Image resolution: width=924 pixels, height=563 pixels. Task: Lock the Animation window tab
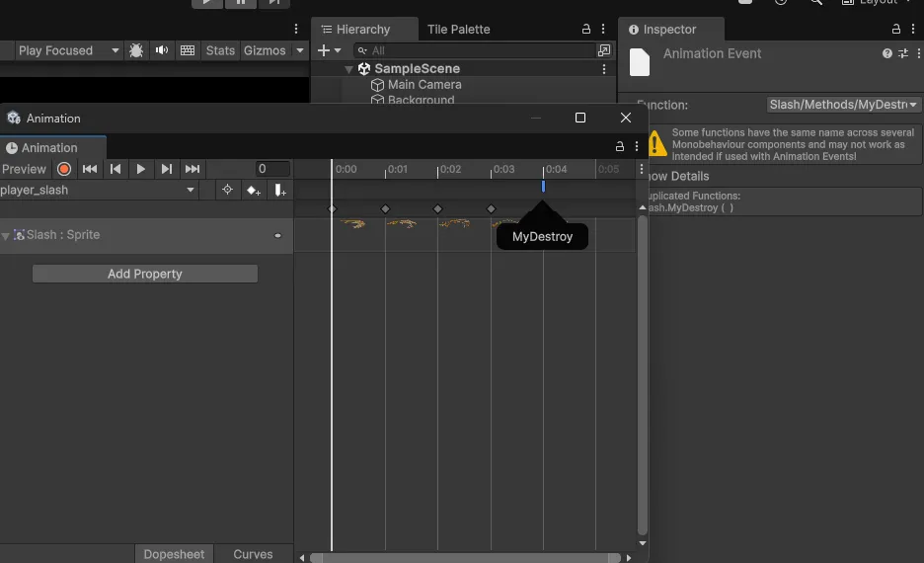(x=619, y=146)
